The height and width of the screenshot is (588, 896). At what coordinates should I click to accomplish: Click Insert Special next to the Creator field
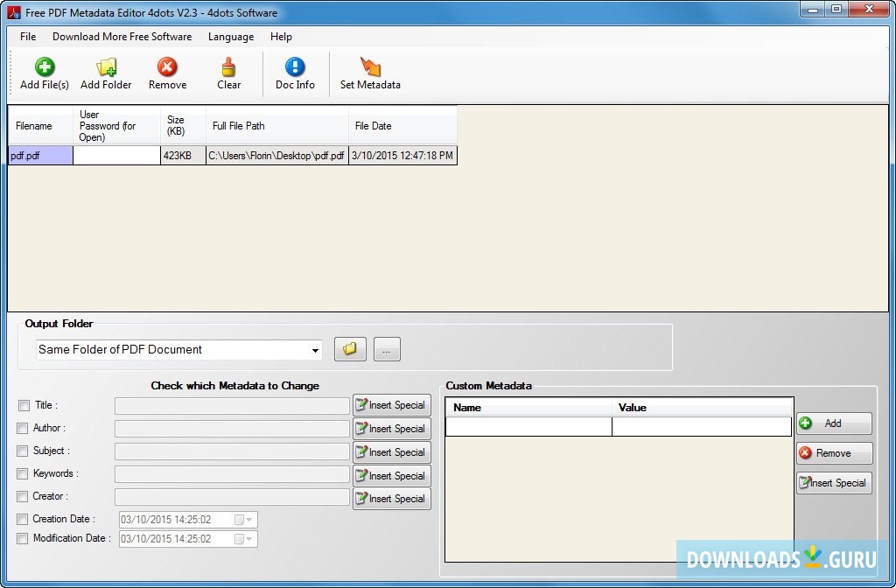(x=392, y=498)
